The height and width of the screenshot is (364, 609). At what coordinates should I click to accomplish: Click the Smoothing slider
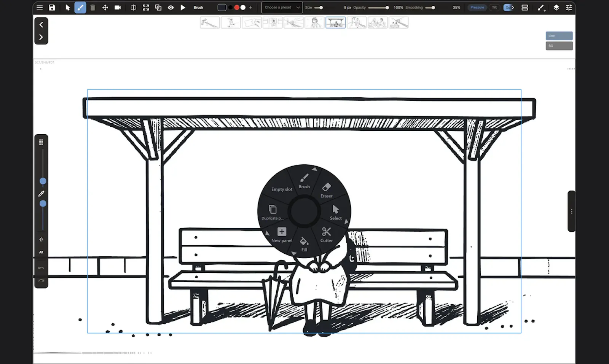click(x=430, y=8)
